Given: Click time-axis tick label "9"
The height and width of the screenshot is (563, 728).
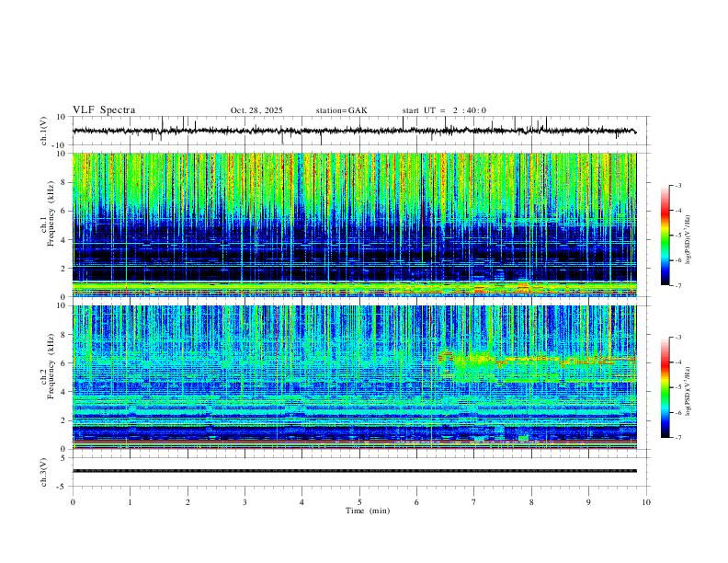Looking at the screenshot, I should [588, 502].
